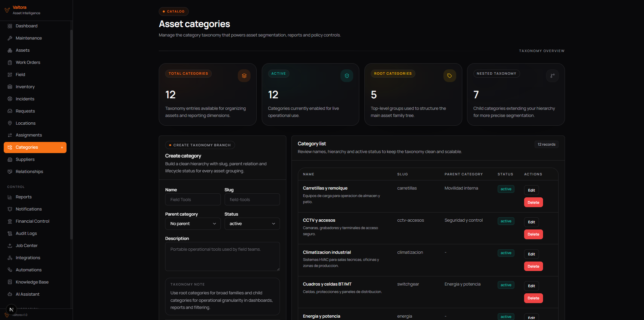This screenshot has height=320, width=644.
Task: Click the Name input field
Action: 193,199
